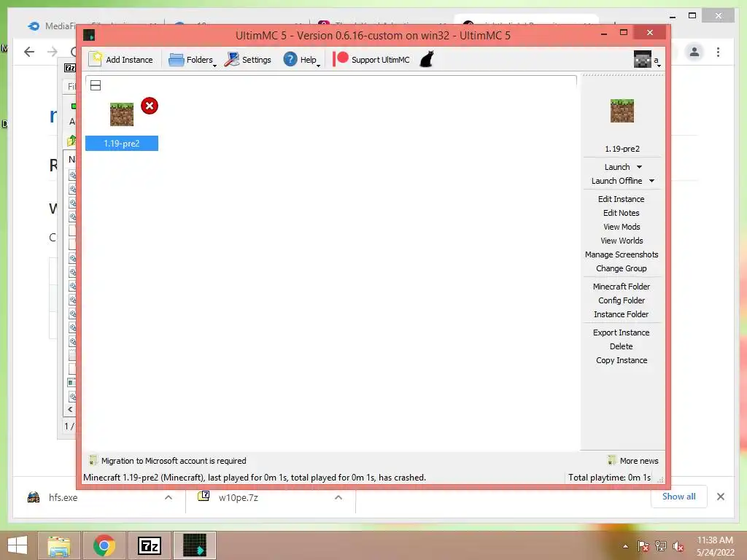Open View Worlds
This screenshot has width=747, height=560.
(622, 241)
